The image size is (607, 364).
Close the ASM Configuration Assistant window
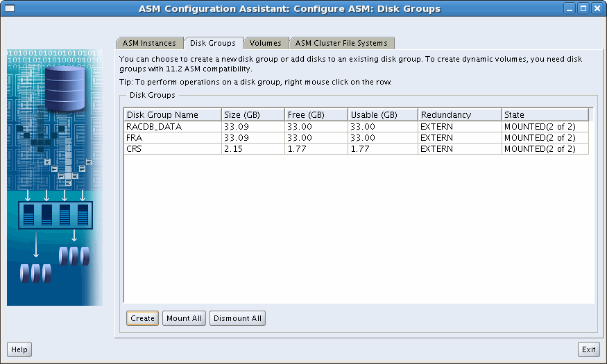tap(596, 9)
